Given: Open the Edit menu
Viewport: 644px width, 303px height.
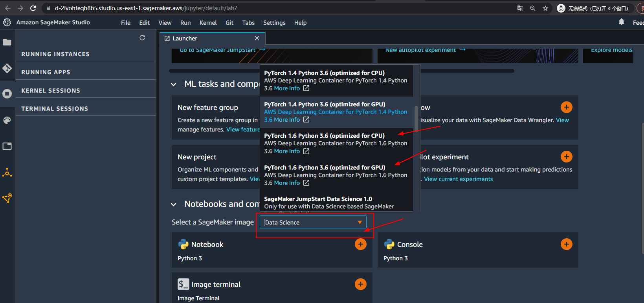Looking at the screenshot, I should click(x=145, y=23).
